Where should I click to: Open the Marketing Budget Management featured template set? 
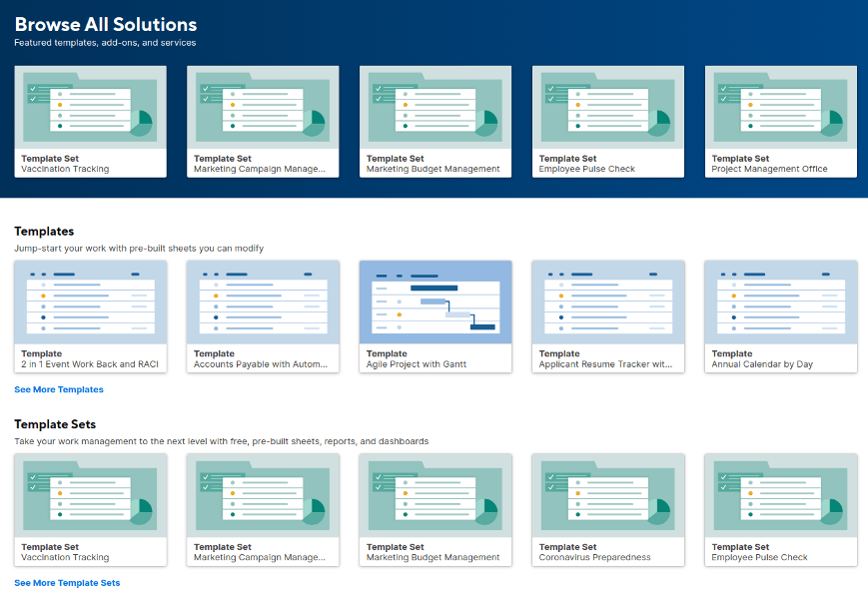pyautogui.click(x=435, y=120)
